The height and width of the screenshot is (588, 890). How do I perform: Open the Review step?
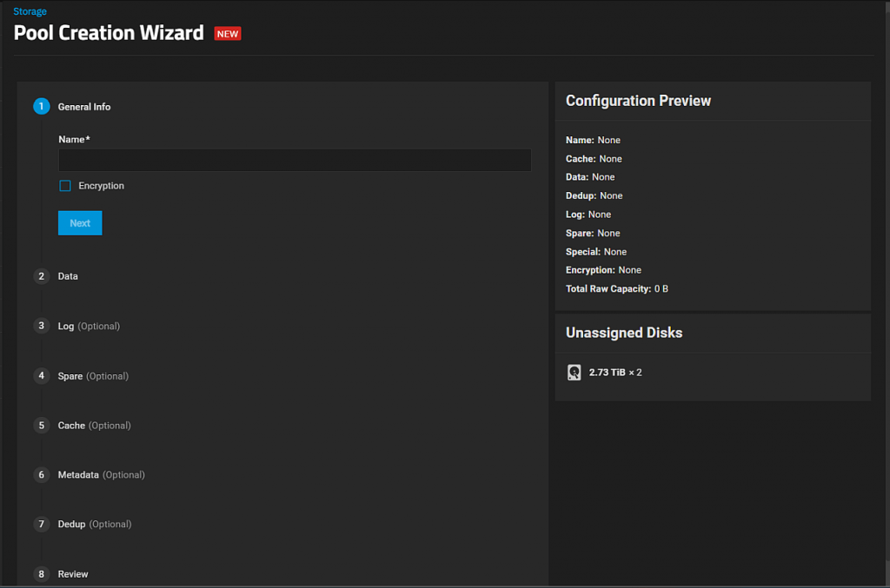pos(73,574)
